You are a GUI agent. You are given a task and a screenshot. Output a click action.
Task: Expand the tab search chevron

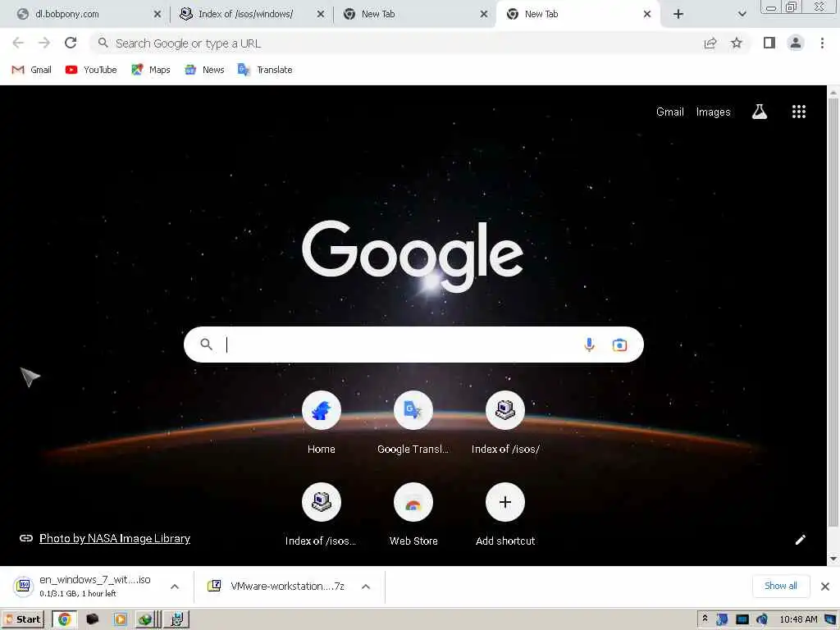click(742, 14)
